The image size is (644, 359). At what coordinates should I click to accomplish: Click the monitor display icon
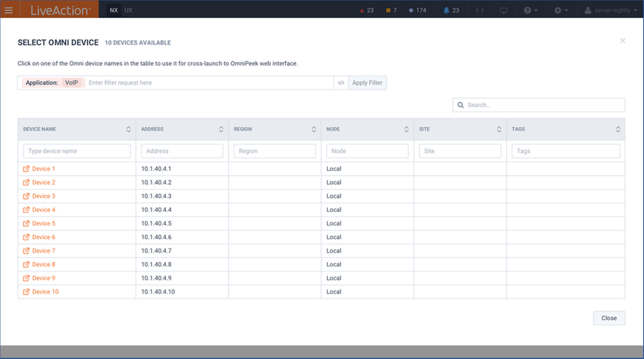[x=504, y=10]
